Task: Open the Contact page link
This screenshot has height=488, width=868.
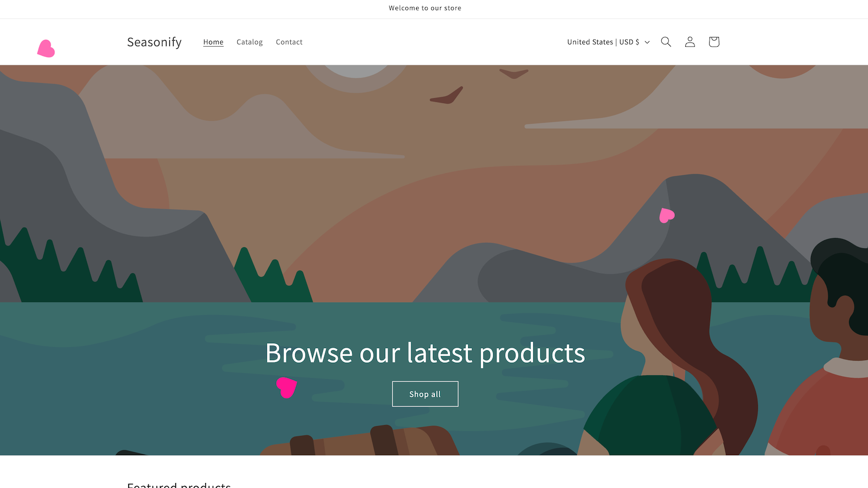Action: click(289, 42)
